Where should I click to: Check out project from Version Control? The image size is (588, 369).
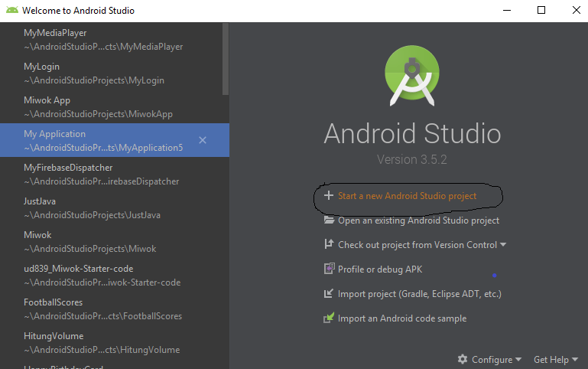(417, 245)
